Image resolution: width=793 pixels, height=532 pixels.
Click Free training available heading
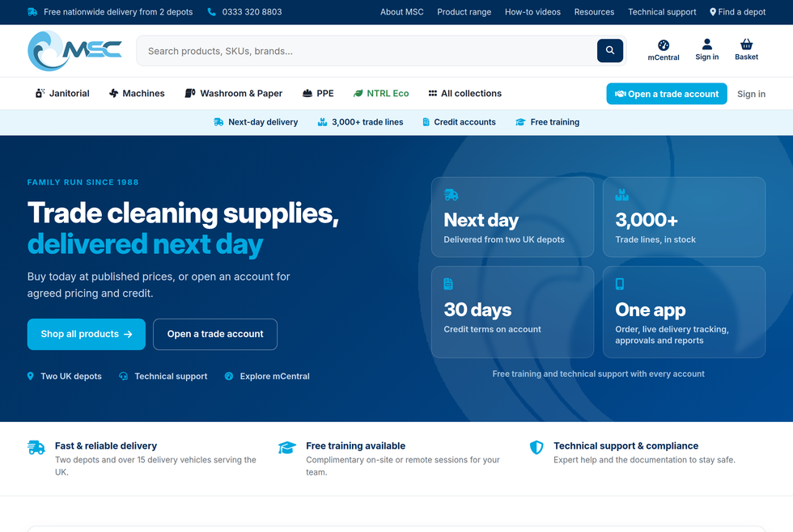click(x=355, y=445)
